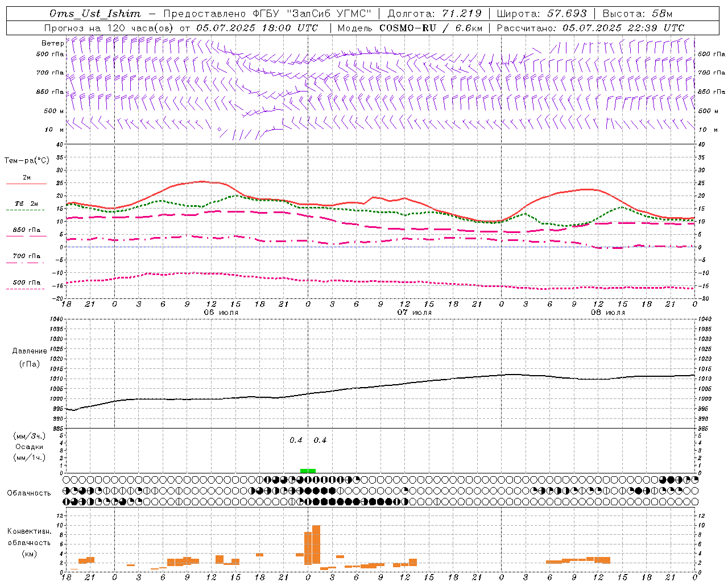The image size is (728, 582).
Task: Click the 700 гПа temperature legend label
Action: click(27, 256)
